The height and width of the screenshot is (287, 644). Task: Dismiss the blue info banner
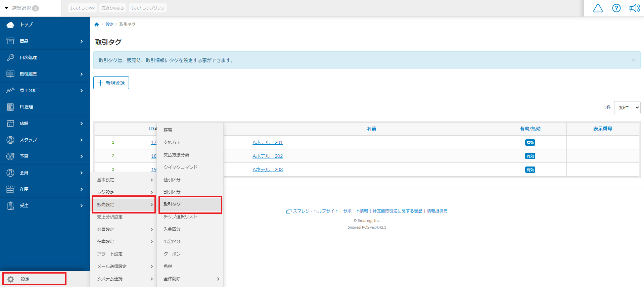(633, 60)
